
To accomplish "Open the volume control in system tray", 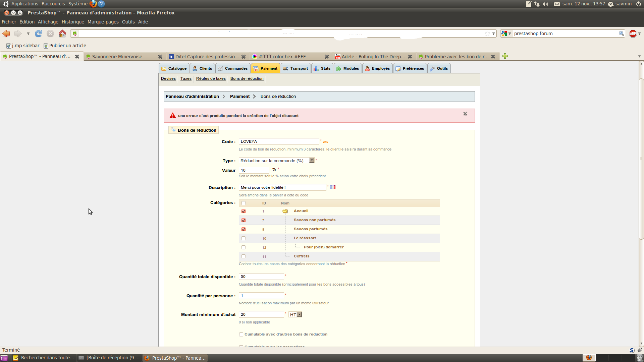I will pyautogui.click(x=545, y=4).
